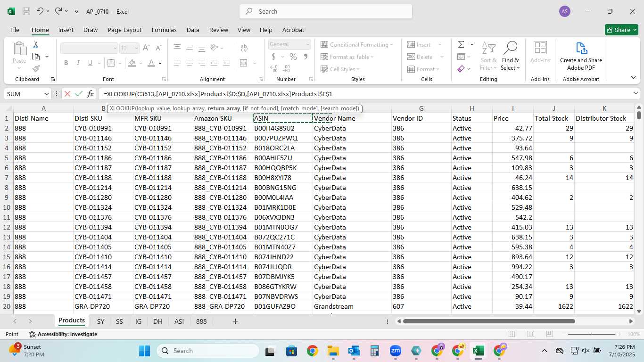Viewport: 644px width, 362px height.
Task: Open the Name Box dropdown
Action: (46, 94)
